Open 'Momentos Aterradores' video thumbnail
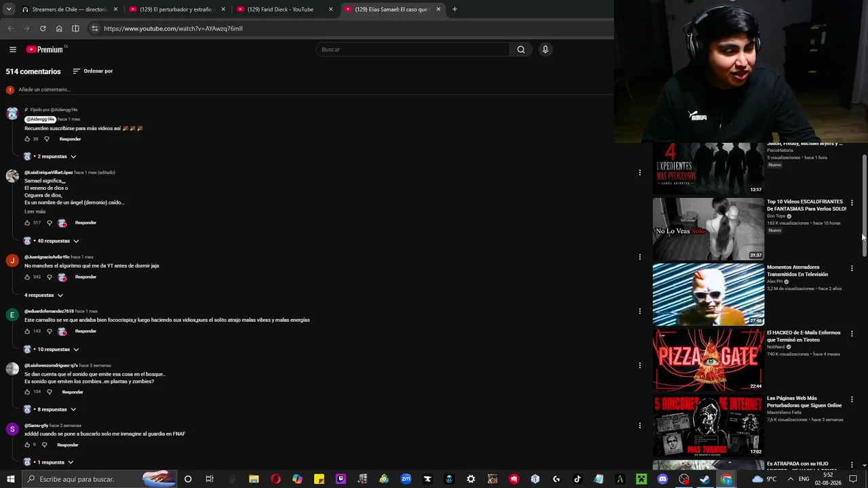Viewport: 868px width, 488px height. (708, 295)
